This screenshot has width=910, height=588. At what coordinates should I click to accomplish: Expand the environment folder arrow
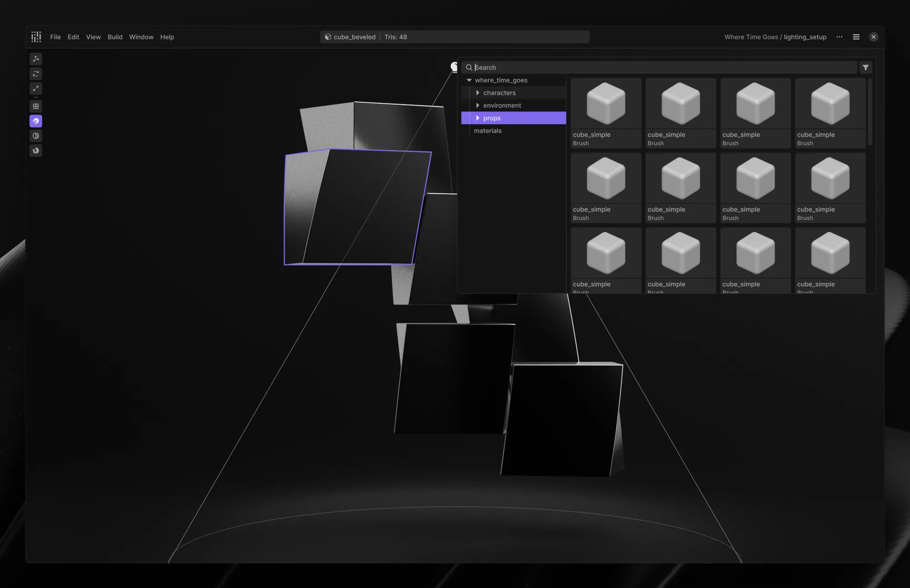[477, 106]
